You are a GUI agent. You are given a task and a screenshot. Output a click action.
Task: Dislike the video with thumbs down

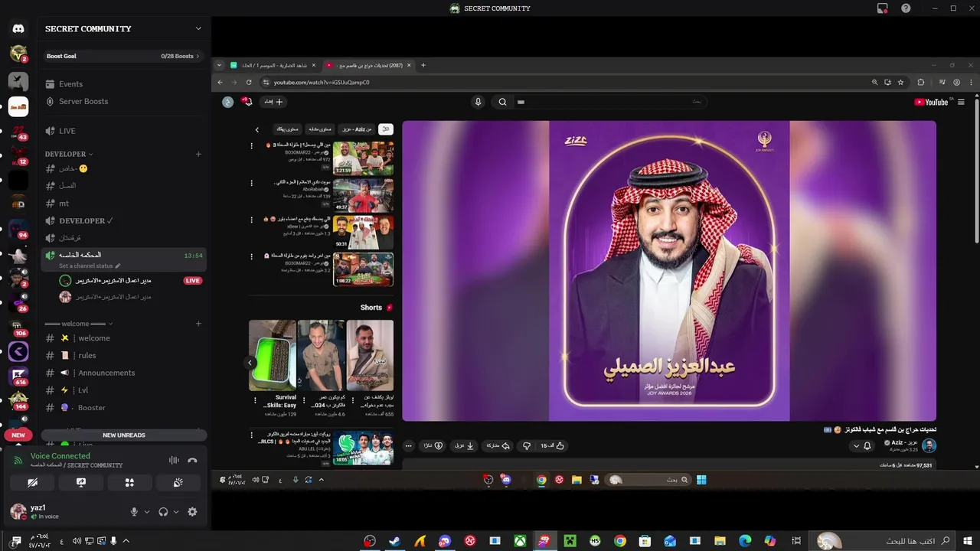coord(527,445)
